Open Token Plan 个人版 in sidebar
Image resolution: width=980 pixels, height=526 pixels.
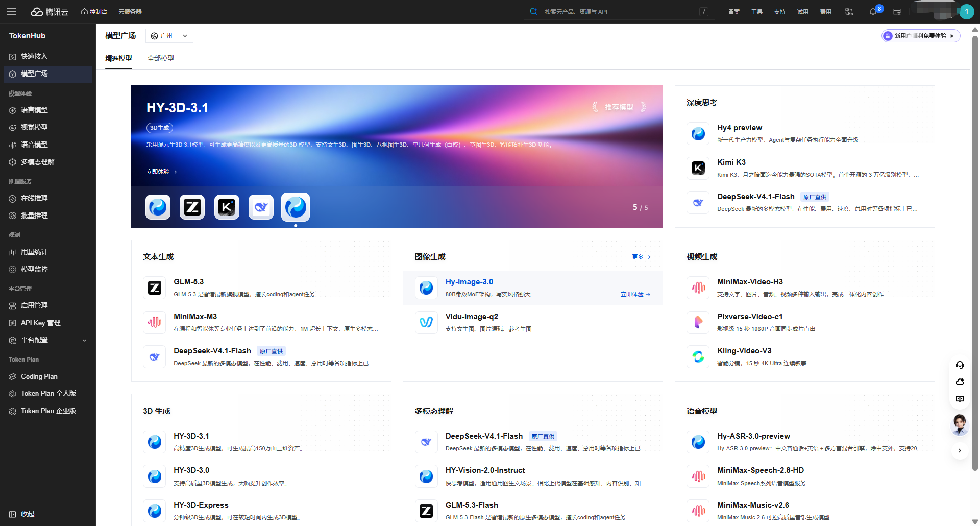click(x=48, y=393)
